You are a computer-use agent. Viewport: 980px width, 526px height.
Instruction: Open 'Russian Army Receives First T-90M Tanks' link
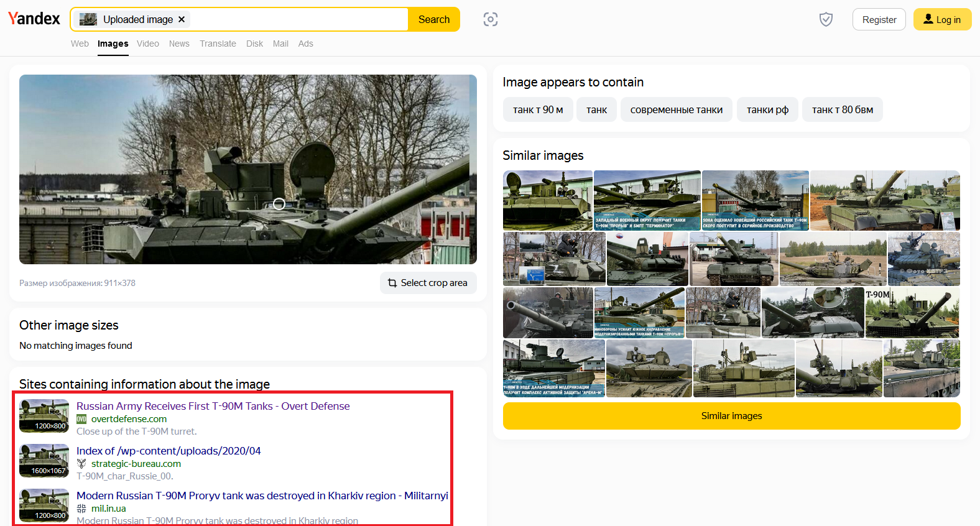click(213, 406)
